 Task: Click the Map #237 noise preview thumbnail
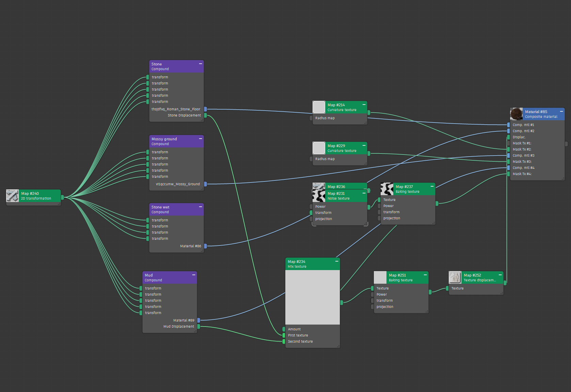(387, 189)
